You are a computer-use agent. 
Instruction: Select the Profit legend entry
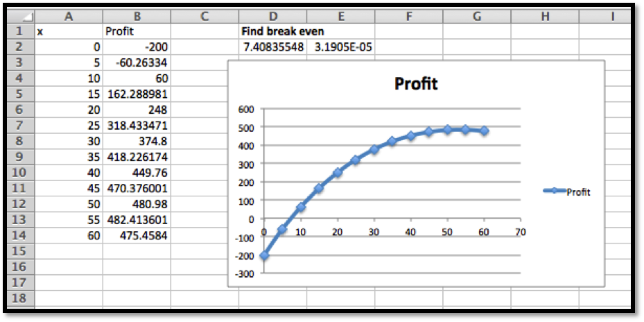click(567, 192)
